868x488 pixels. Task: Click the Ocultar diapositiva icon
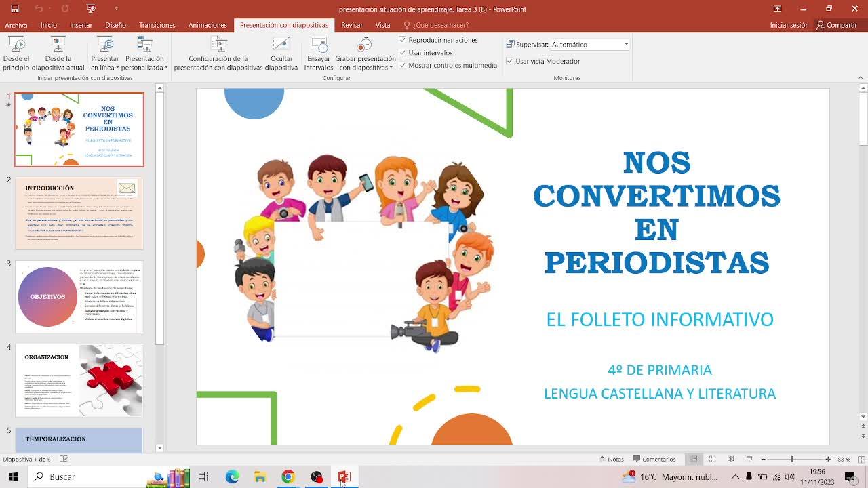tap(281, 45)
